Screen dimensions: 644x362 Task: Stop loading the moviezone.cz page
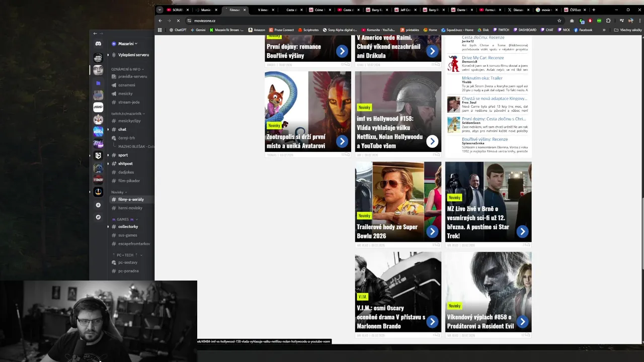click(178, 21)
